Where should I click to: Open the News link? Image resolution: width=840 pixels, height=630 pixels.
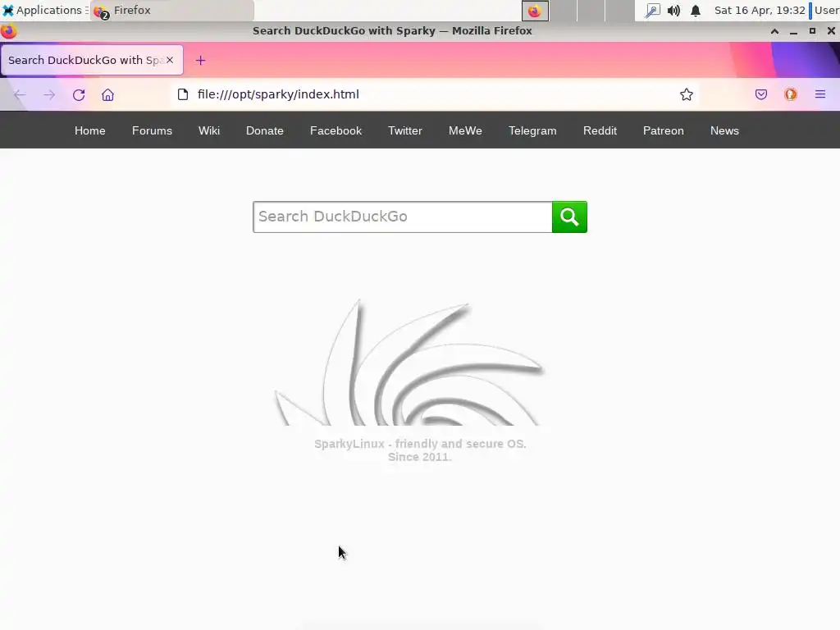[724, 130]
